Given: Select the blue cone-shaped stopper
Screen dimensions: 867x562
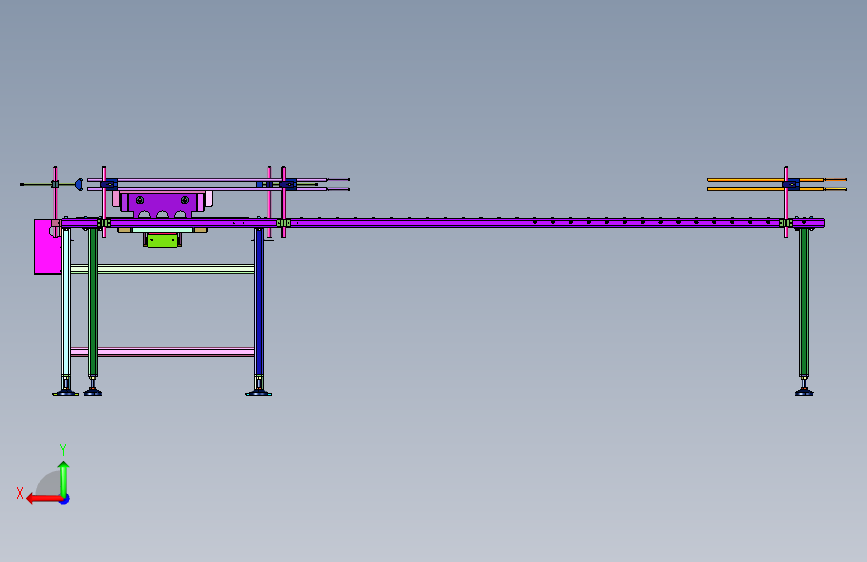Looking at the screenshot, I should pos(79,184).
